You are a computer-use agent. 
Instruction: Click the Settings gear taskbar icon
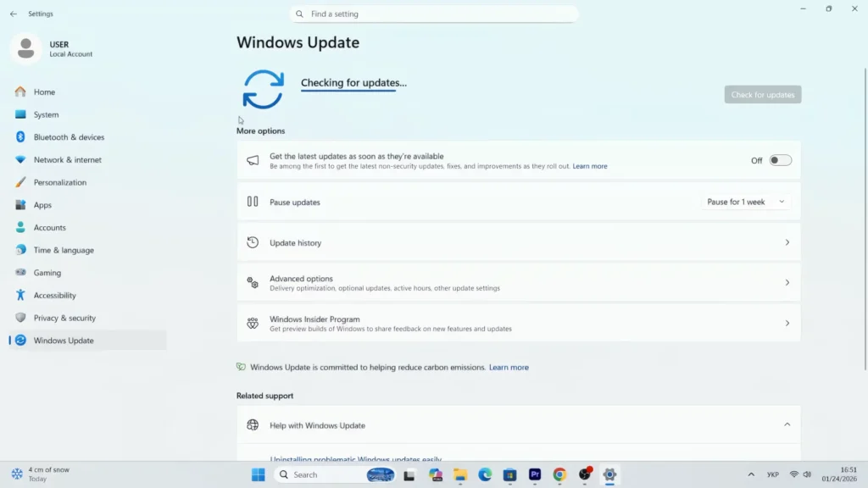[609, 474]
